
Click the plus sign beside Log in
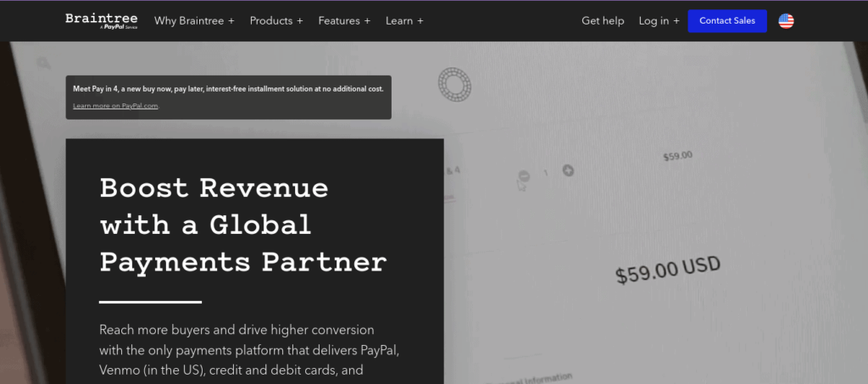tap(676, 21)
